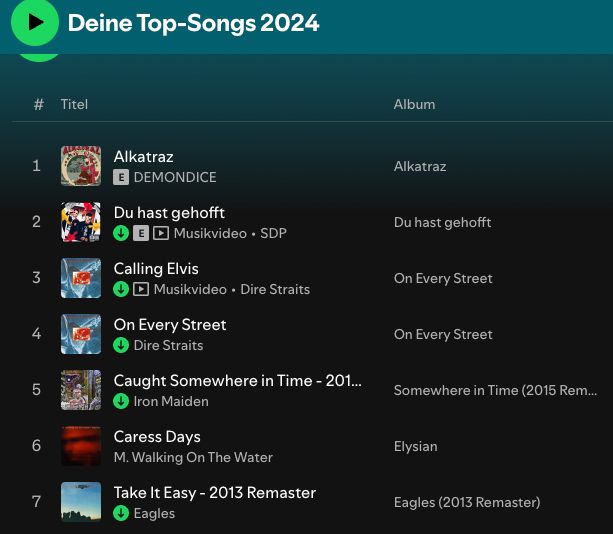This screenshot has height=534, width=613.
Task: Open the Alkatraz album cover thumbnail
Action: (81, 166)
